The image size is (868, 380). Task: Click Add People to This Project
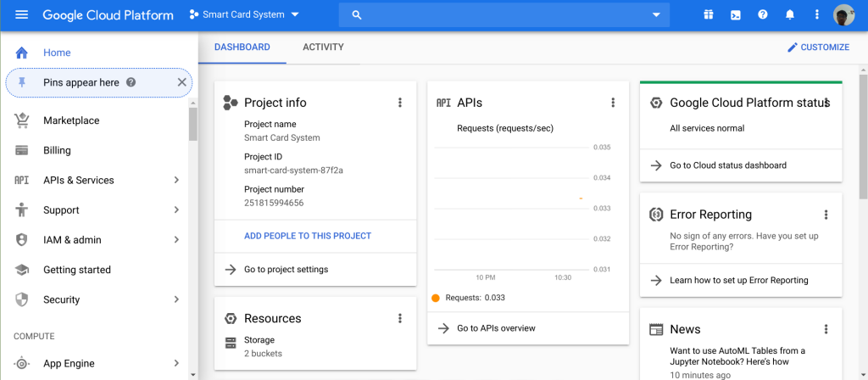click(308, 236)
